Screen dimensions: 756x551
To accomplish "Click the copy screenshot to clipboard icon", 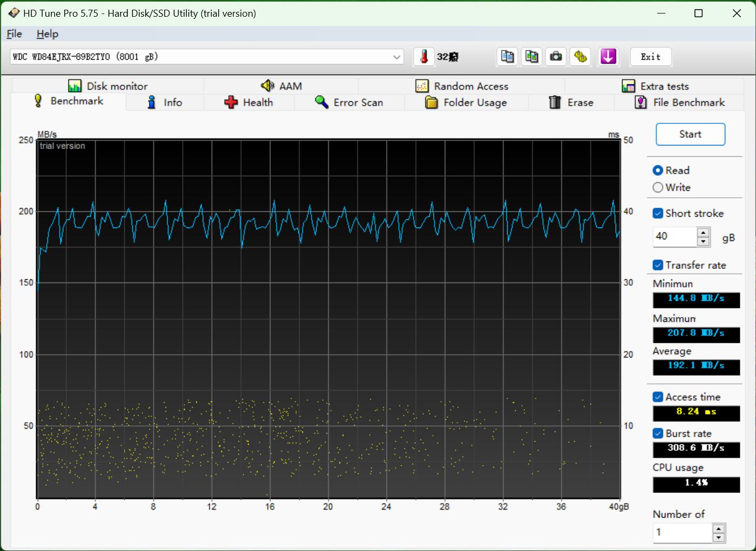I will (532, 57).
